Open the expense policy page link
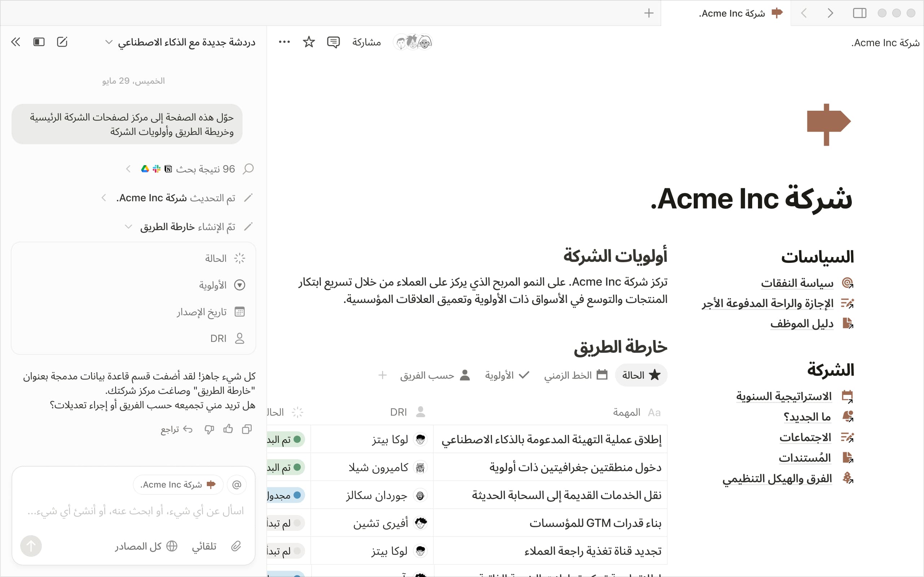The image size is (924, 577). click(797, 283)
